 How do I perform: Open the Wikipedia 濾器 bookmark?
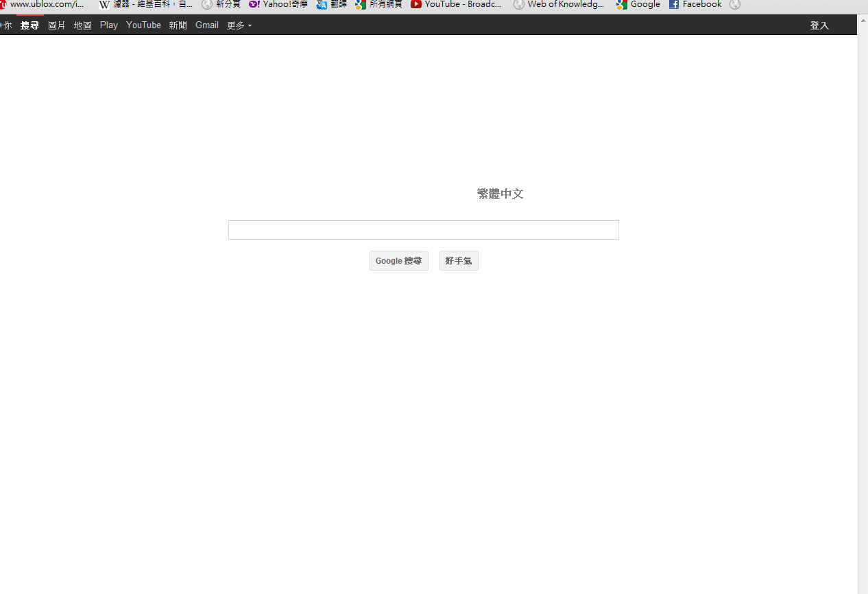[x=146, y=4]
